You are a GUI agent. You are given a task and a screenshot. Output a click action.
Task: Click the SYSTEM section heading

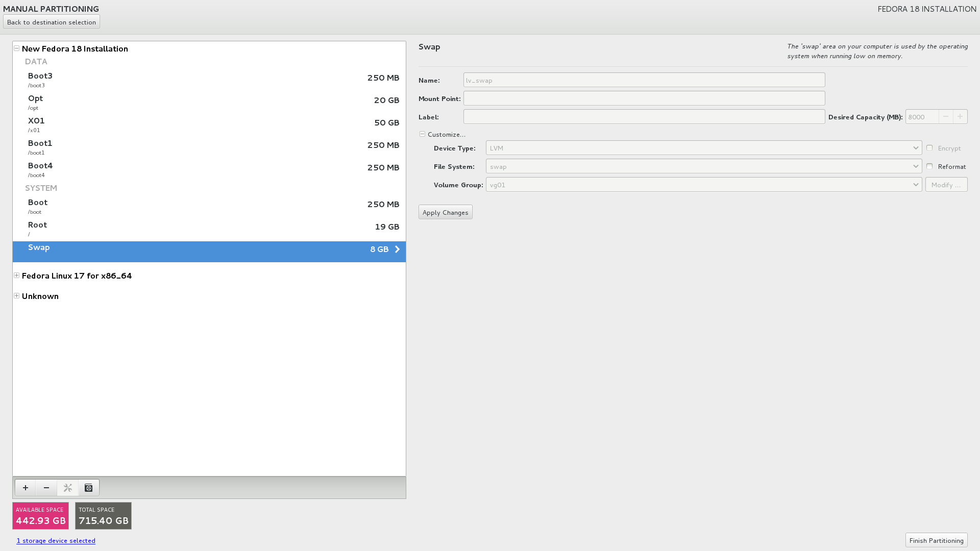click(41, 188)
